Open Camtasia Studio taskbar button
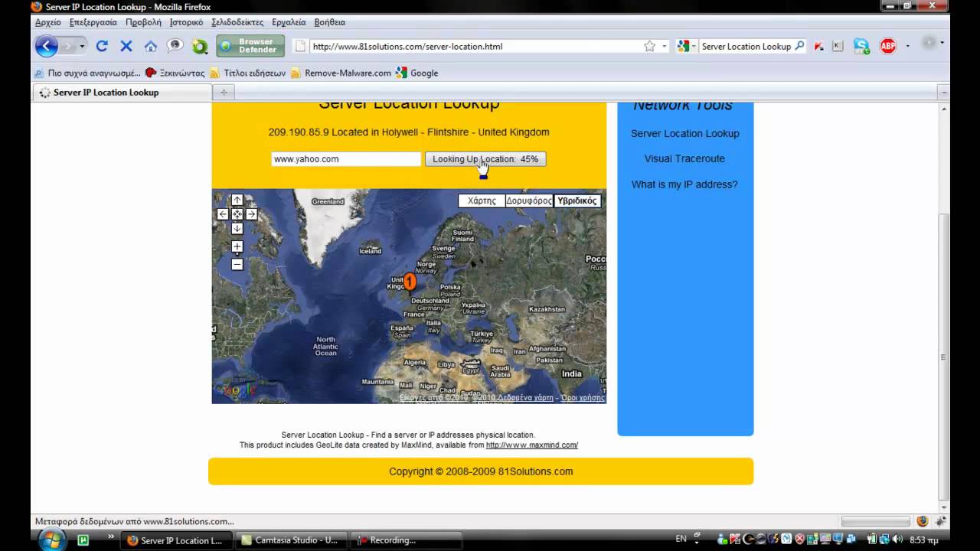The width and height of the screenshot is (980, 551). coord(291,540)
